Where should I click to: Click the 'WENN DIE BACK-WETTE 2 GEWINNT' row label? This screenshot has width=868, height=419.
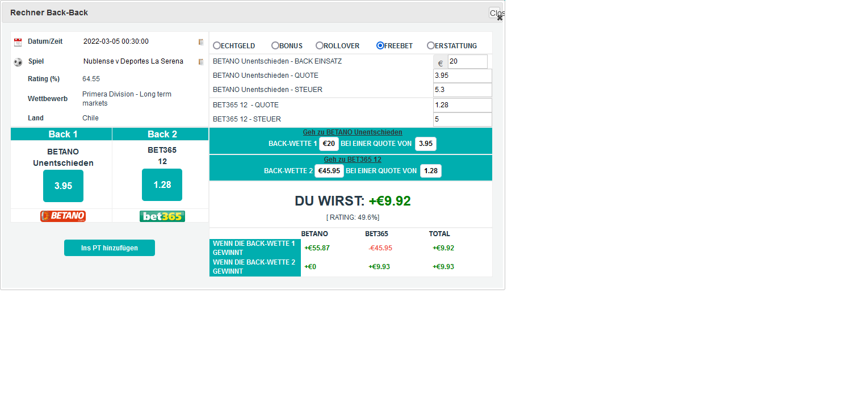point(255,267)
